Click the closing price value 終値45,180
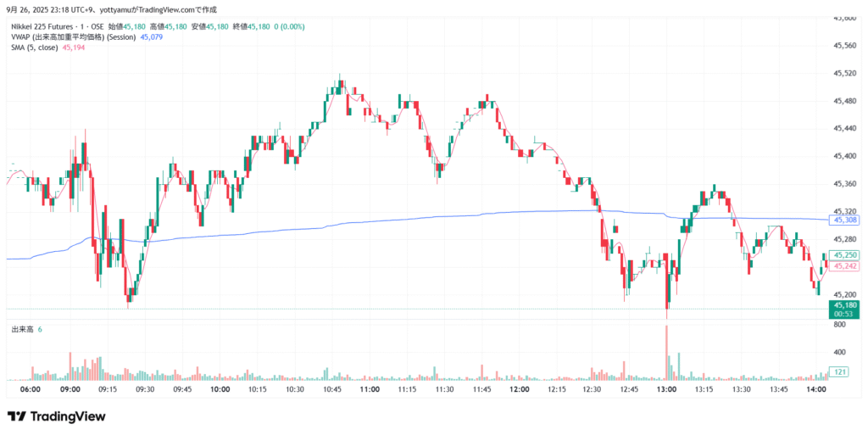 coord(253,26)
